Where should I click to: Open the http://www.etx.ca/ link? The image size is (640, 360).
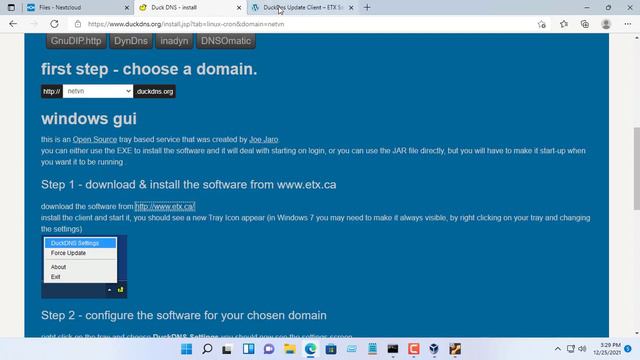pos(165,207)
